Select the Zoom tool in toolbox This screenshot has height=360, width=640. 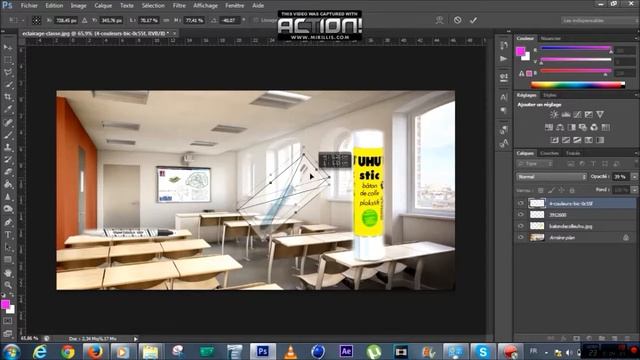[x=8, y=285]
